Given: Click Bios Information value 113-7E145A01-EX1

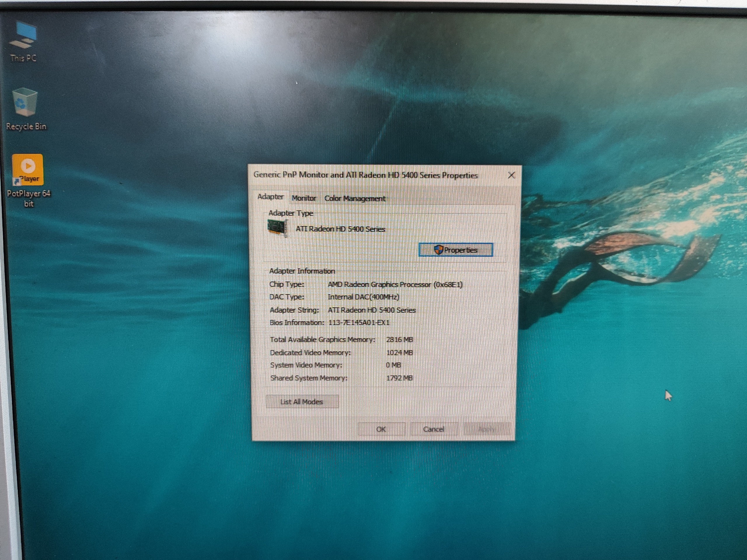Looking at the screenshot, I should tap(359, 323).
